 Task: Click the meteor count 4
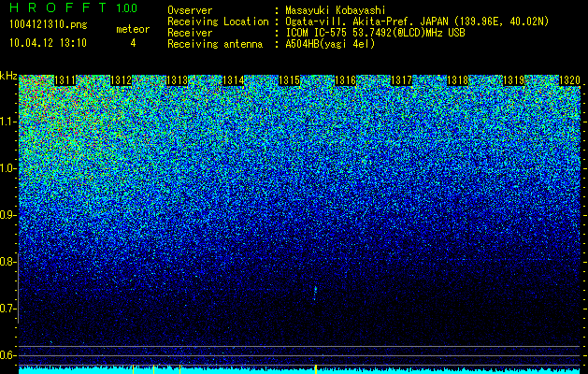(x=133, y=43)
